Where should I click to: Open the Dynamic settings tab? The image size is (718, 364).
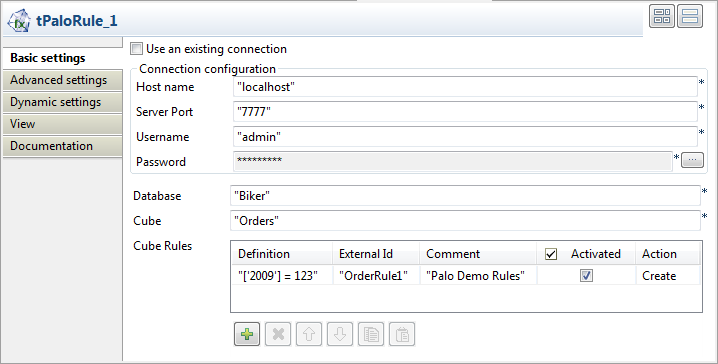62,102
